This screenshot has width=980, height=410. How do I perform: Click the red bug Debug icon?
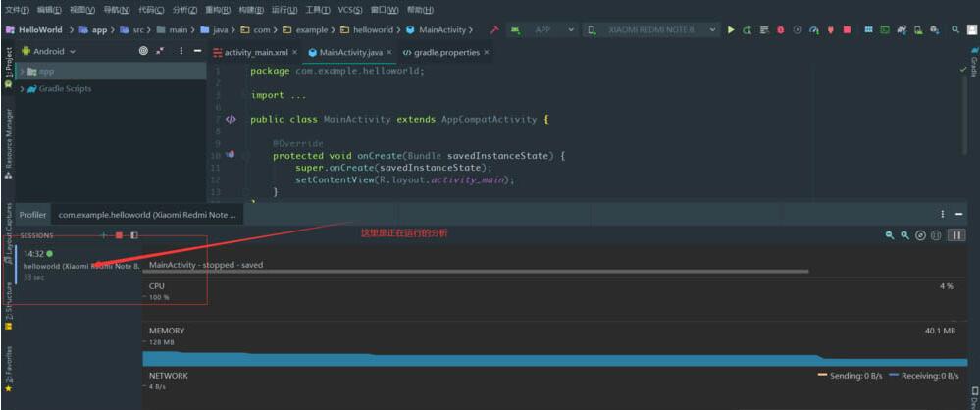[780, 30]
